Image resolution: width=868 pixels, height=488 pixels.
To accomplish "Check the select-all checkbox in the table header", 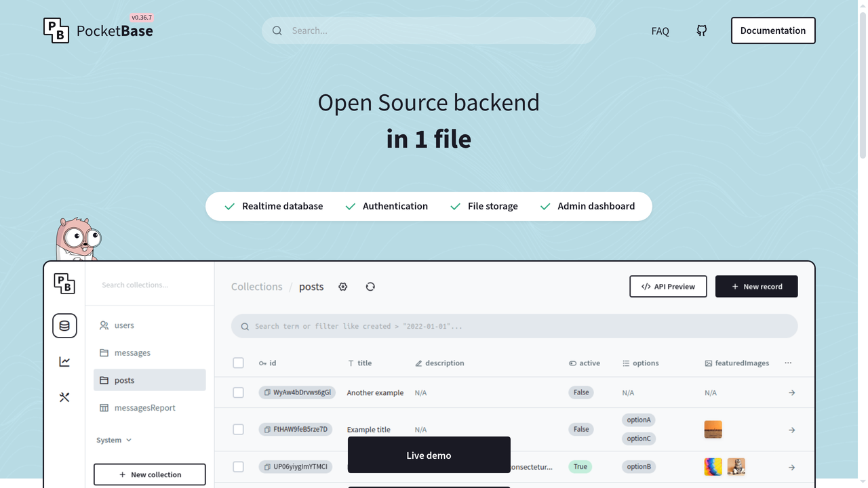I will click(238, 363).
